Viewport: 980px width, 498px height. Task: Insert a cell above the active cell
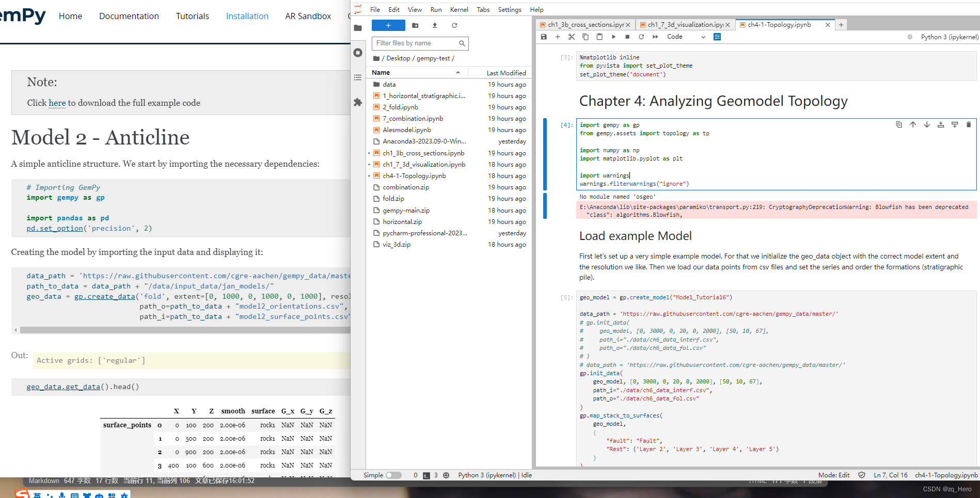(x=941, y=124)
